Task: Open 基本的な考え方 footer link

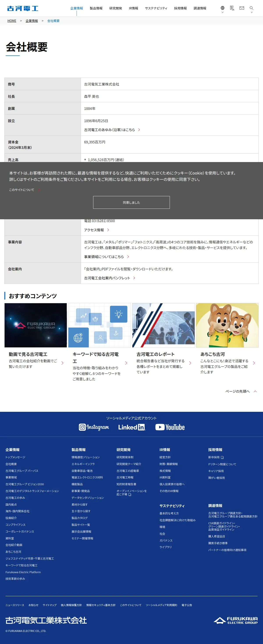Action: (x=169, y=513)
